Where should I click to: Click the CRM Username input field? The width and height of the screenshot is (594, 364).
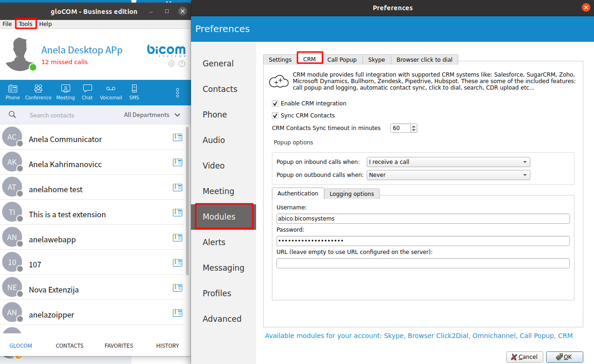tap(423, 219)
